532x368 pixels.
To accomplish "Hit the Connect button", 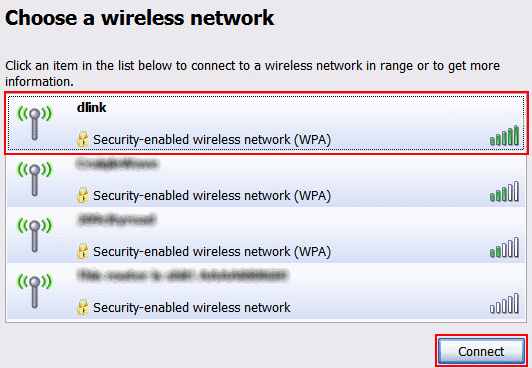I will pos(481,351).
